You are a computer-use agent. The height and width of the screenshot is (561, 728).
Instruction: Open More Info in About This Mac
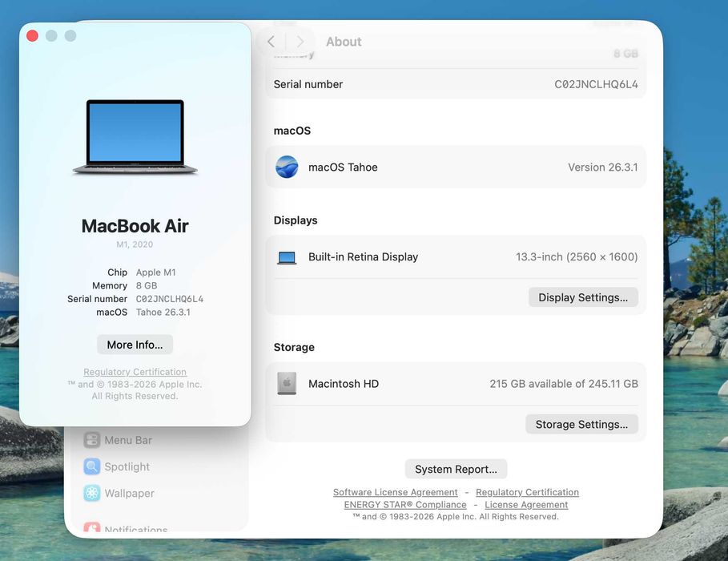[135, 345]
